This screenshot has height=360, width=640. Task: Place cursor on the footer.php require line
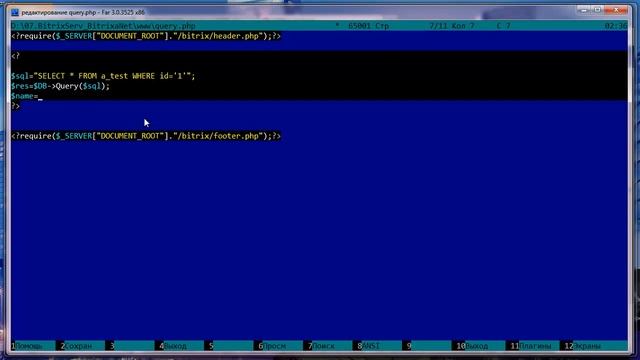tap(146, 136)
